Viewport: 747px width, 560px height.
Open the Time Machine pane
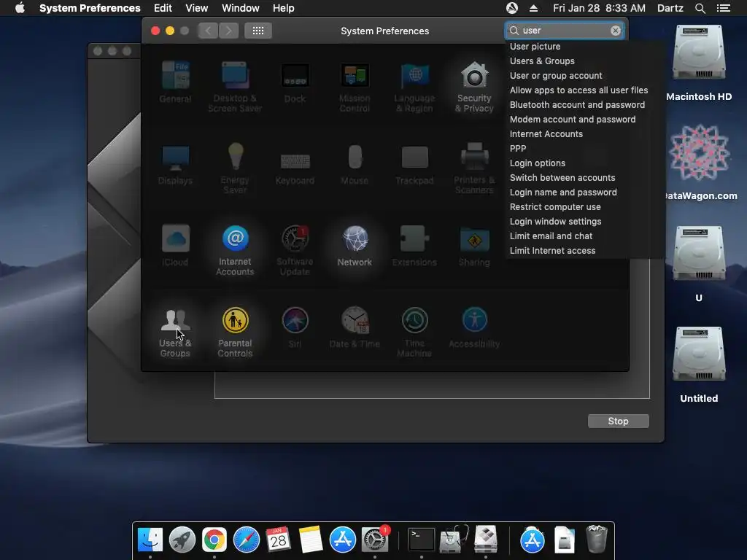click(414, 332)
